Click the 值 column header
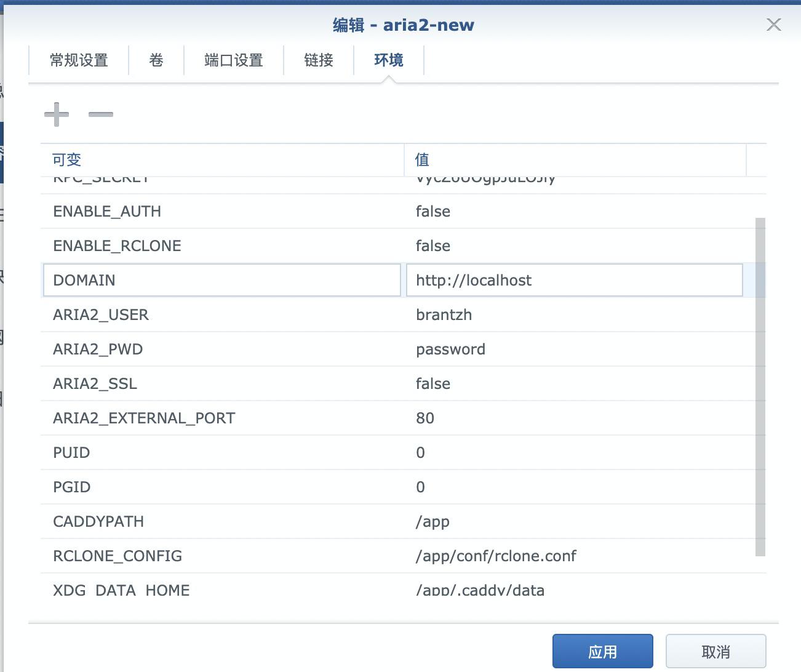 pyautogui.click(x=422, y=159)
